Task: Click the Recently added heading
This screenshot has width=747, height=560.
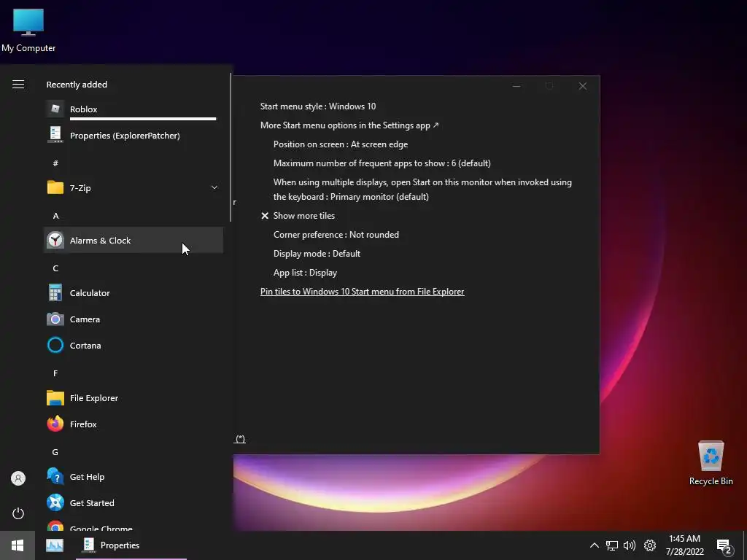Action: click(x=77, y=85)
